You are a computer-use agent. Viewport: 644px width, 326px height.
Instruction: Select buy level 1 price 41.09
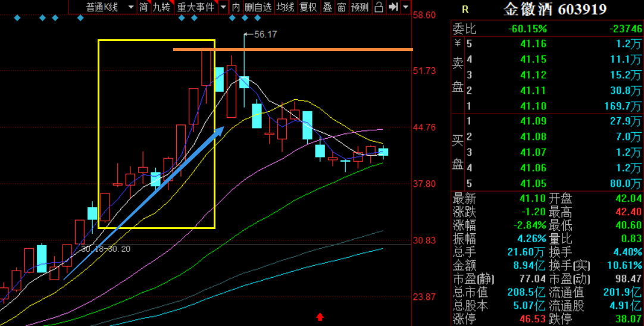534,121
